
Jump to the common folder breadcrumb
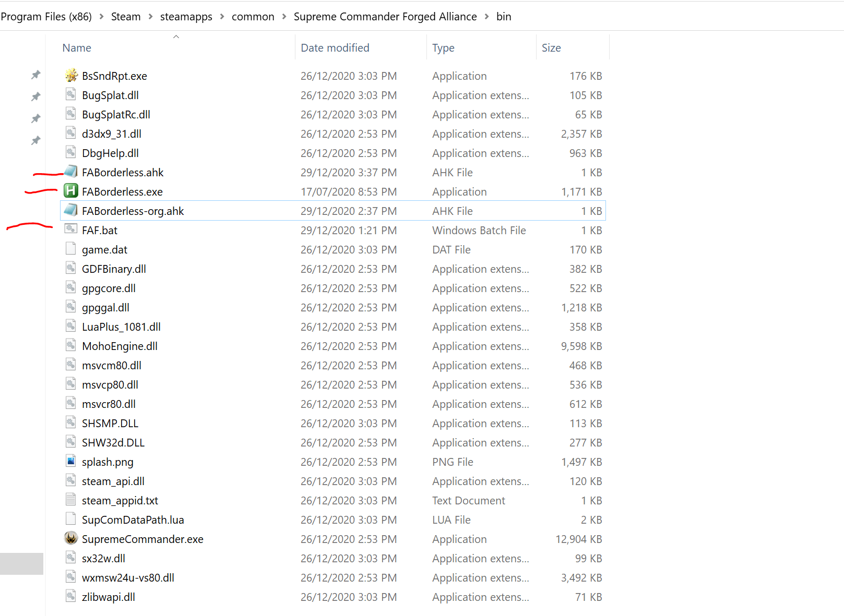[253, 17]
